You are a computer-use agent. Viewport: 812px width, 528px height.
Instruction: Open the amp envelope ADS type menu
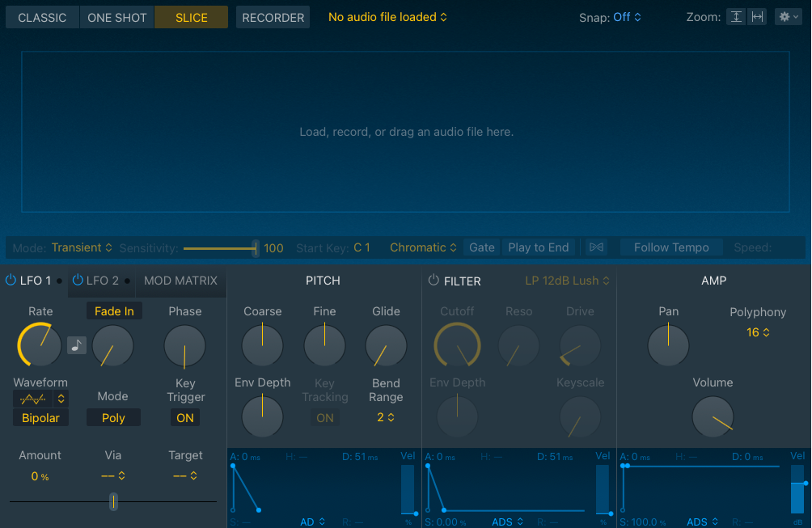pos(702,522)
